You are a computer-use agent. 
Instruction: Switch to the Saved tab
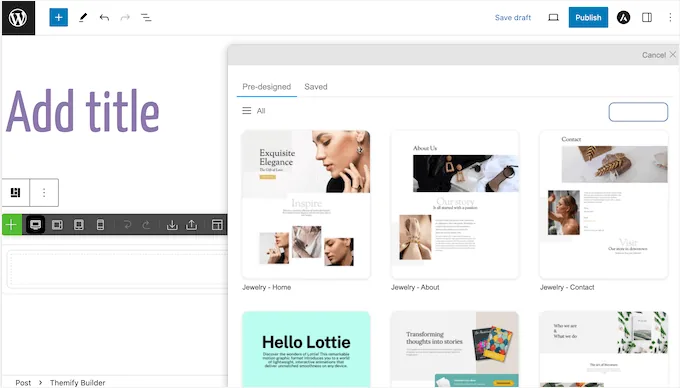coord(316,87)
